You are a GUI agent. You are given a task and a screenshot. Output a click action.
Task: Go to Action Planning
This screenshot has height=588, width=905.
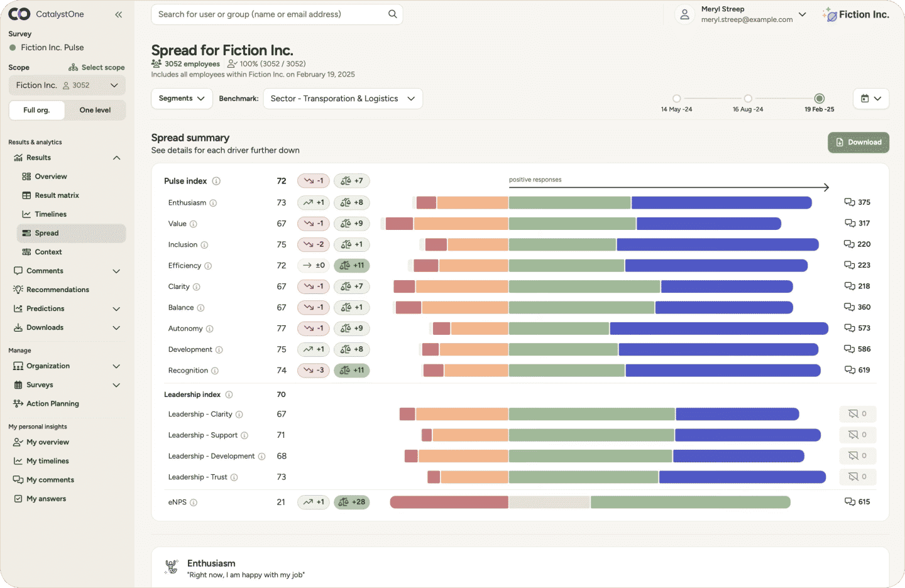(x=53, y=404)
